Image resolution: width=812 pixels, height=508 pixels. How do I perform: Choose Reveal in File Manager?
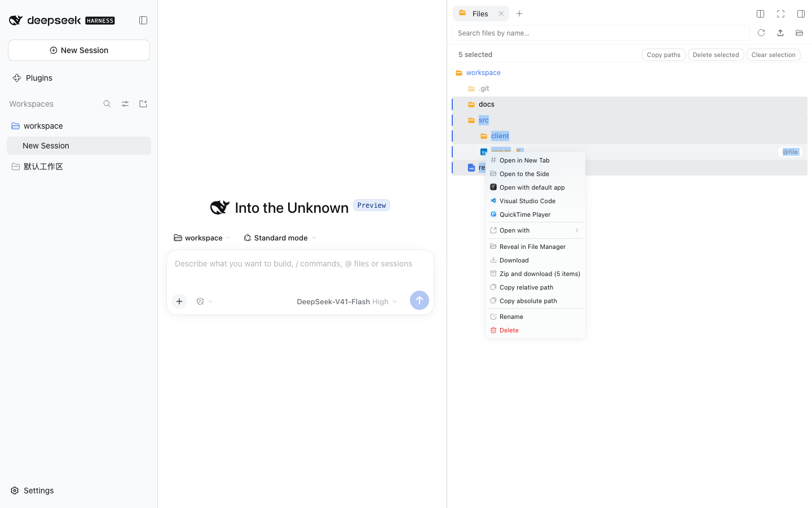click(x=535, y=247)
